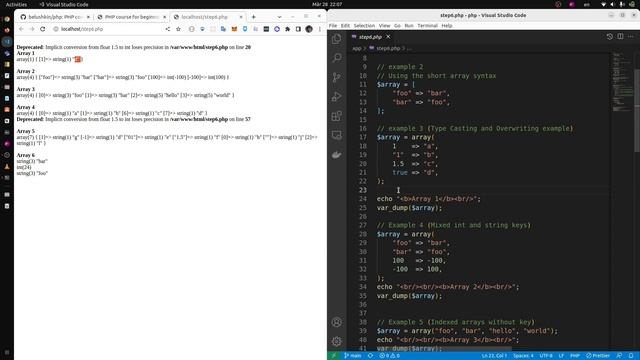
Task: Open the Run menu in VS Code
Action: point(409,26)
